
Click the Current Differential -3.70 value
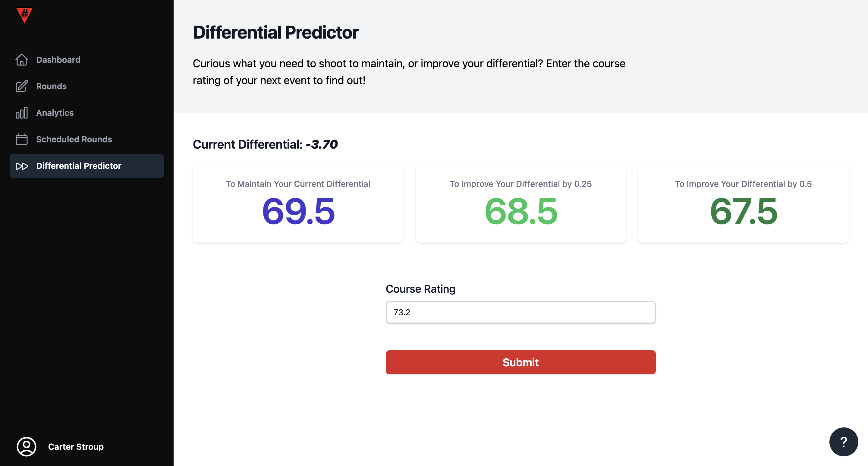[322, 145]
